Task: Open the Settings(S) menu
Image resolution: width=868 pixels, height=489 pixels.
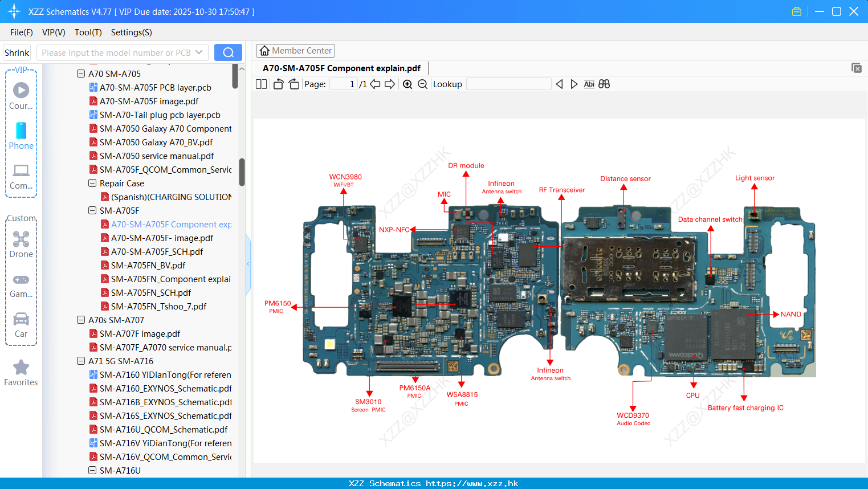Action: tap(132, 32)
